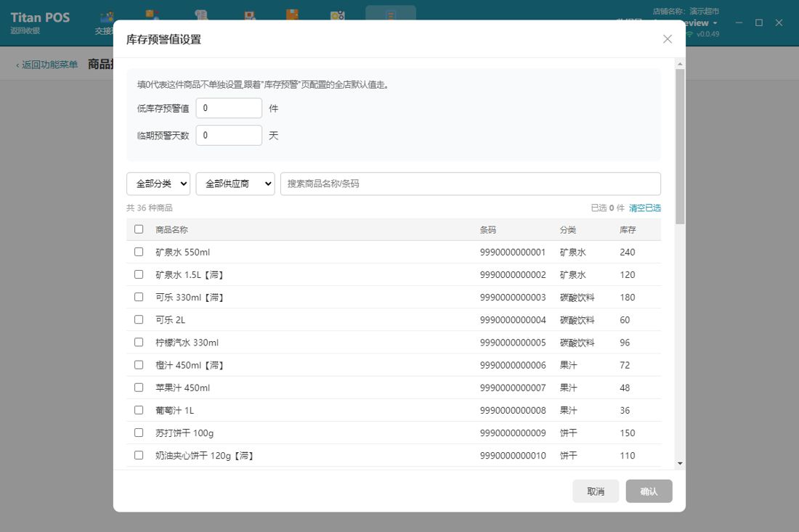Open the 全部供应商 supplier dropdown

[x=235, y=184]
